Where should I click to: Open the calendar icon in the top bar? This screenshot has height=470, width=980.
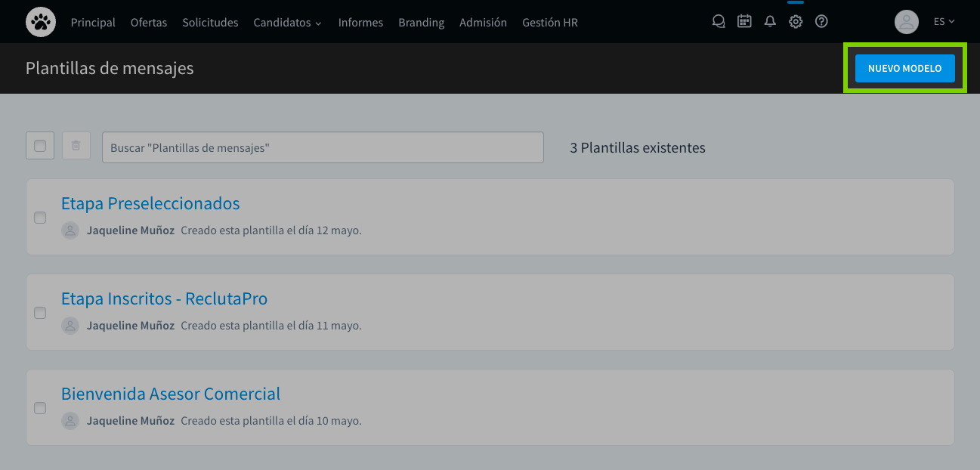coord(744,21)
